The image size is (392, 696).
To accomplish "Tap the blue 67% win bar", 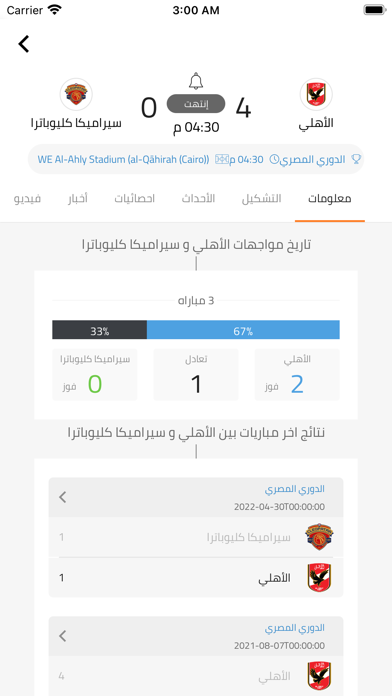I will pyautogui.click(x=243, y=330).
